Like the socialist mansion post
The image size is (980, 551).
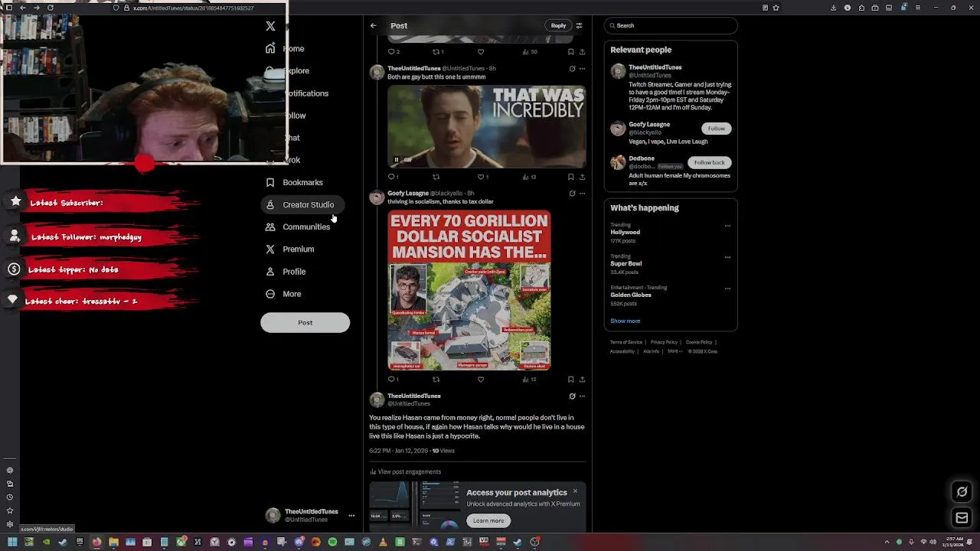[x=481, y=379]
